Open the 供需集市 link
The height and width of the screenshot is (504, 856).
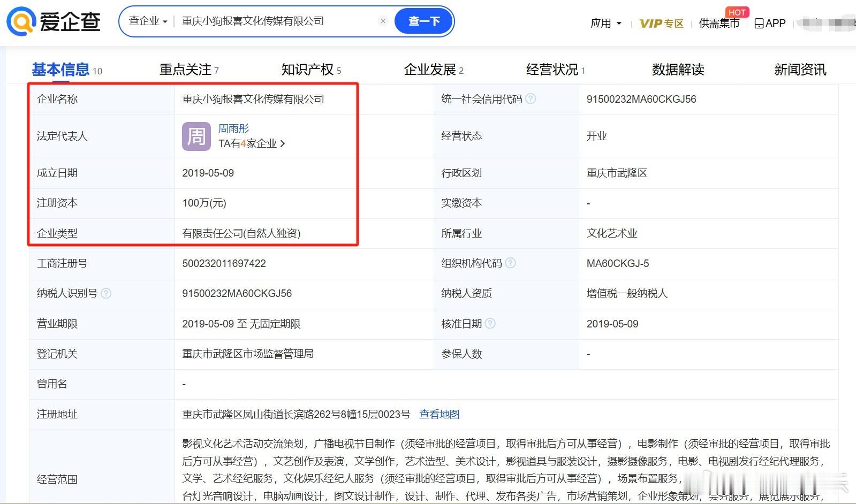[719, 24]
